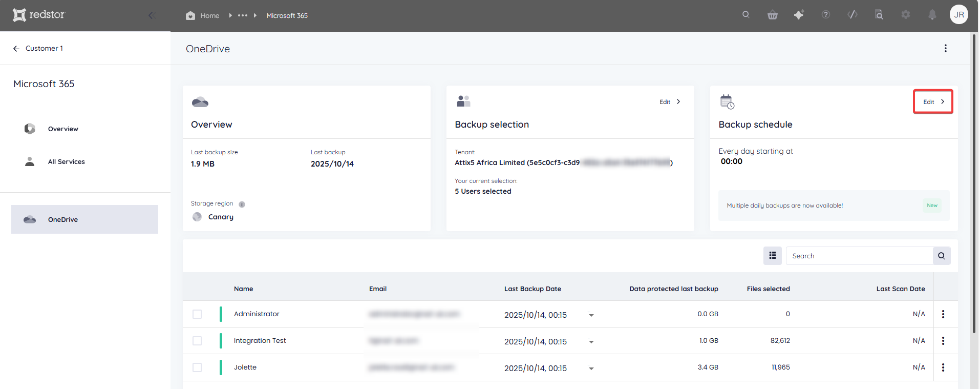Open the code developer icon
The height and width of the screenshot is (389, 980).
[x=852, y=15]
